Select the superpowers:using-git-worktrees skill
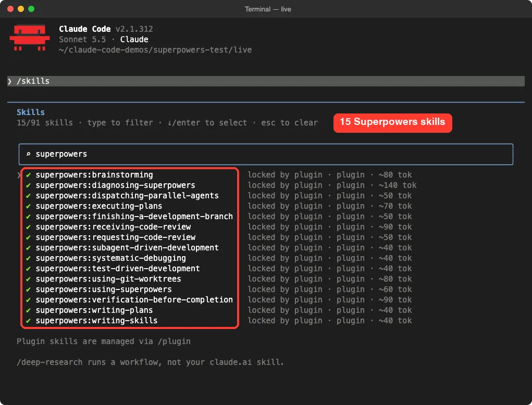 [108, 279]
